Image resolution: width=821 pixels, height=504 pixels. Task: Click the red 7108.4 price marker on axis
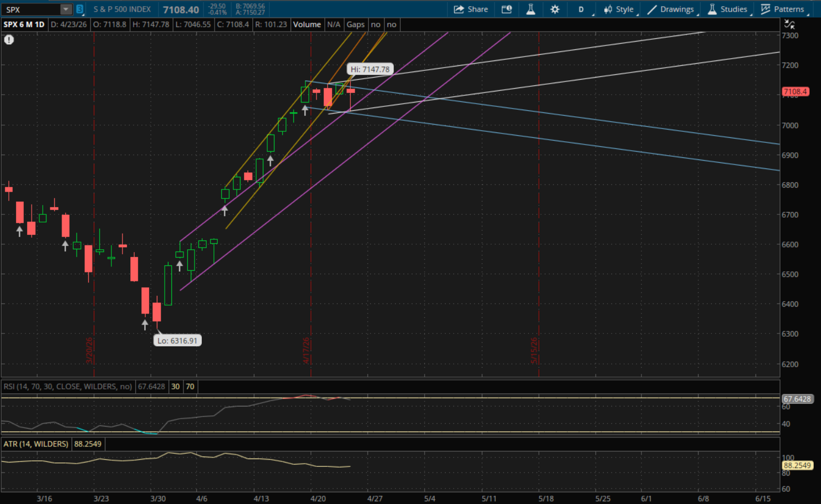coord(795,92)
